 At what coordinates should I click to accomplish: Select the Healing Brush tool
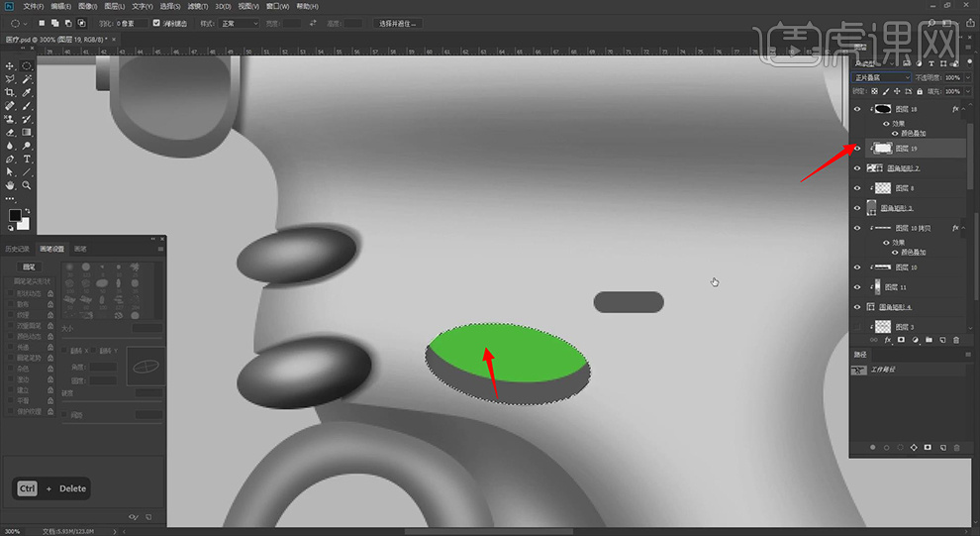point(9,106)
